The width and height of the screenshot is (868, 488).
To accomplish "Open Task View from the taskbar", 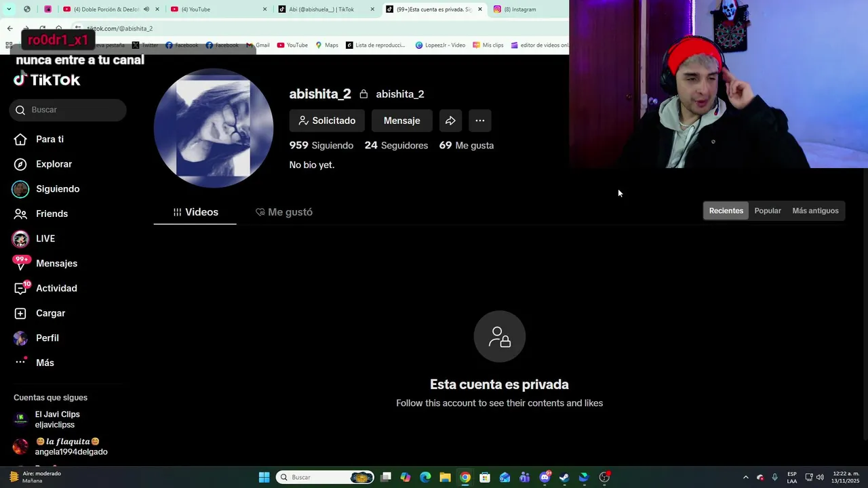I will click(x=386, y=477).
